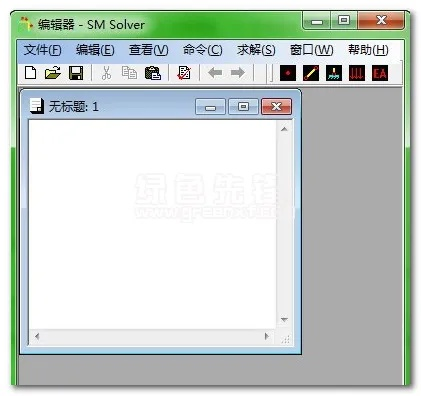
Task: Open the 命令(C) menu
Action: coord(203,50)
